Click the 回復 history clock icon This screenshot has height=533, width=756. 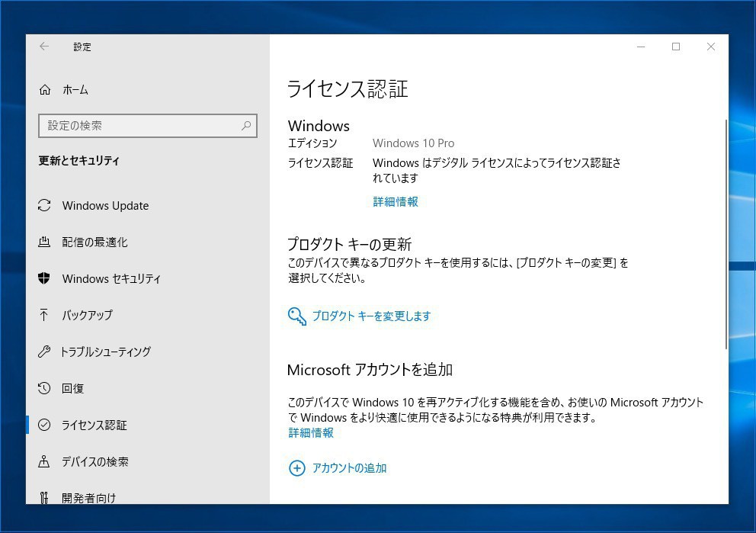44,388
